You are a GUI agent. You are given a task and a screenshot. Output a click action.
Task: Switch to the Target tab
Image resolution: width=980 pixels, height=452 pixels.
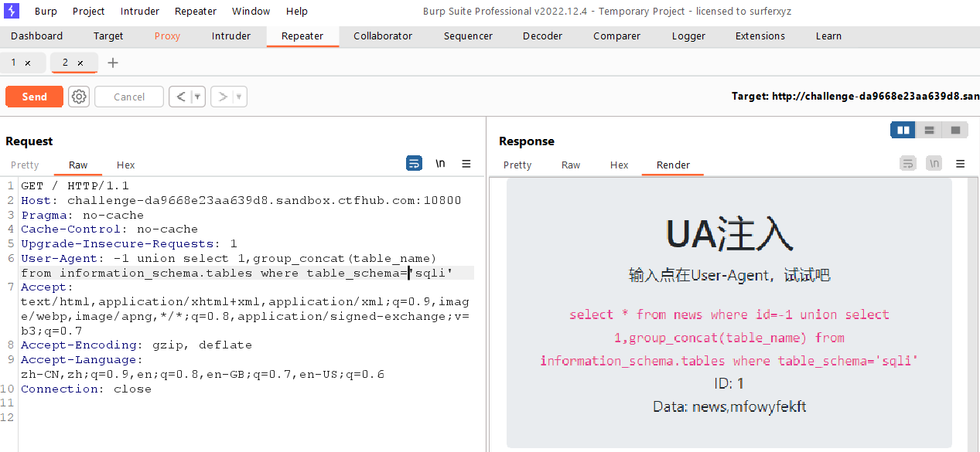pyautogui.click(x=108, y=36)
